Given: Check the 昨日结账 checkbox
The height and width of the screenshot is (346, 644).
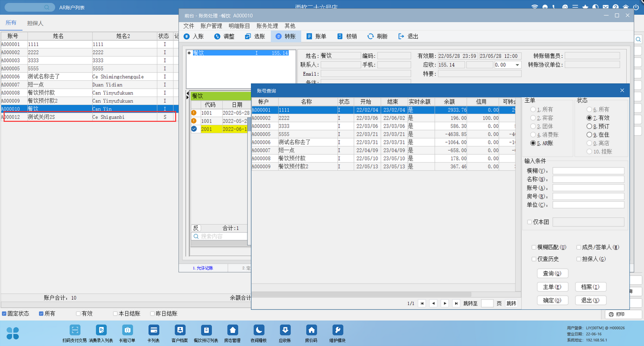Looking at the screenshot, I should tap(153, 313).
